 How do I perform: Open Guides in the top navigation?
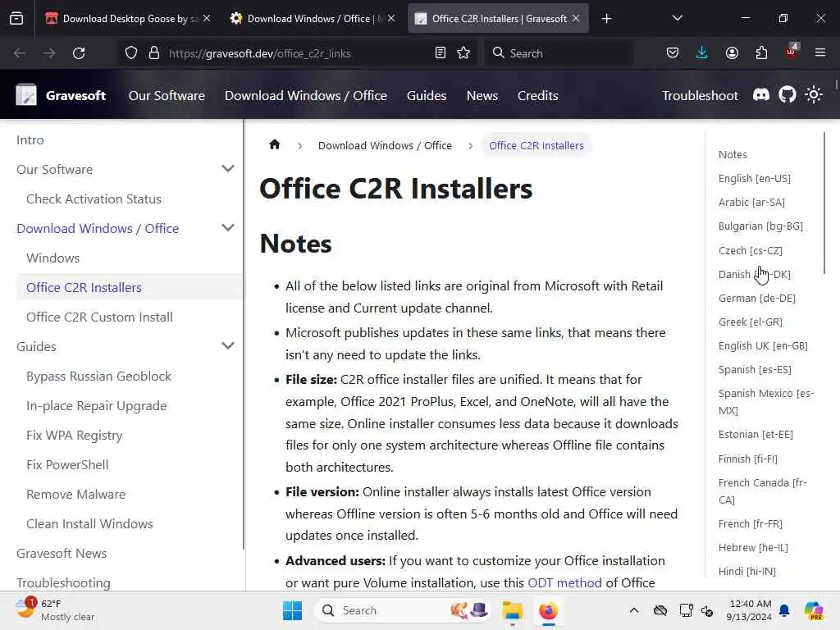[427, 95]
